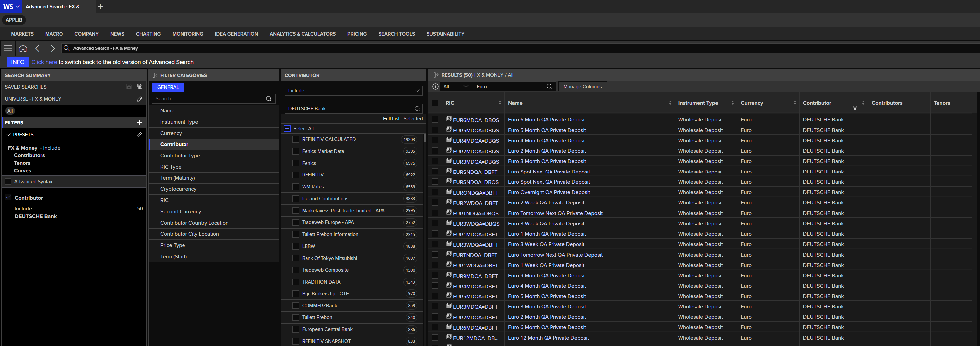
Task: Open the CHARTING menu
Action: tap(148, 34)
